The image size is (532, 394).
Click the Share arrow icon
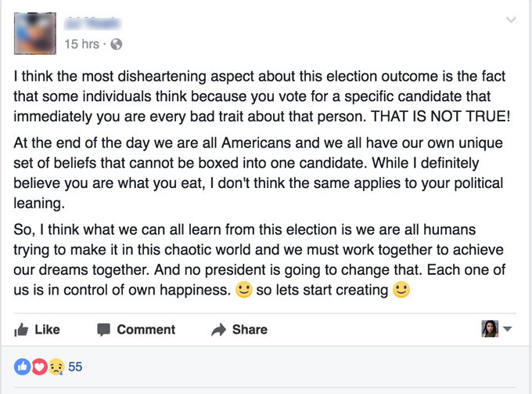(219, 330)
